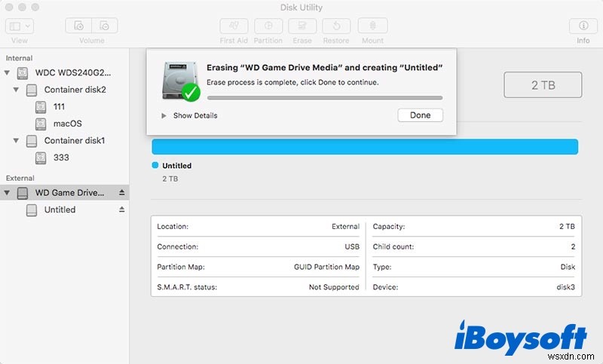Image resolution: width=603 pixels, height=364 pixels.
Task: Open the View dropdown in the toolbar
Action: pyautogui.click(x=20, y=26)
